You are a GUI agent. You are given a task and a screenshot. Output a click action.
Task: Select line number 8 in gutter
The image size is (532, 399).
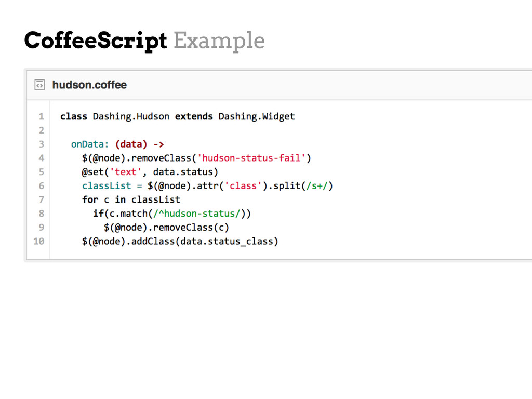[x=42, y=214]
